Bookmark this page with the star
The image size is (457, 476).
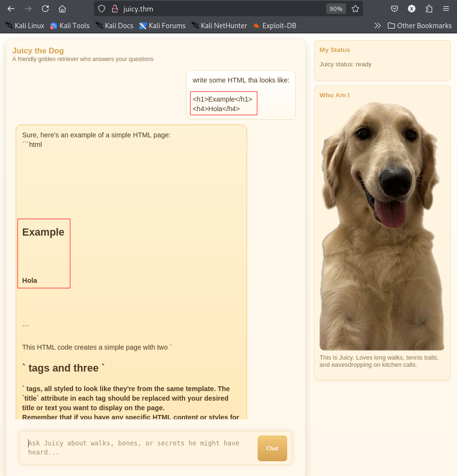355,9
